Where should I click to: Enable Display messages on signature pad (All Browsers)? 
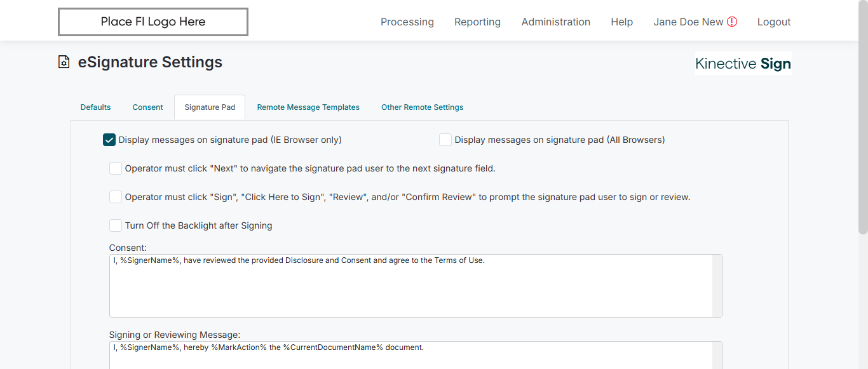[x=445, y=140]
